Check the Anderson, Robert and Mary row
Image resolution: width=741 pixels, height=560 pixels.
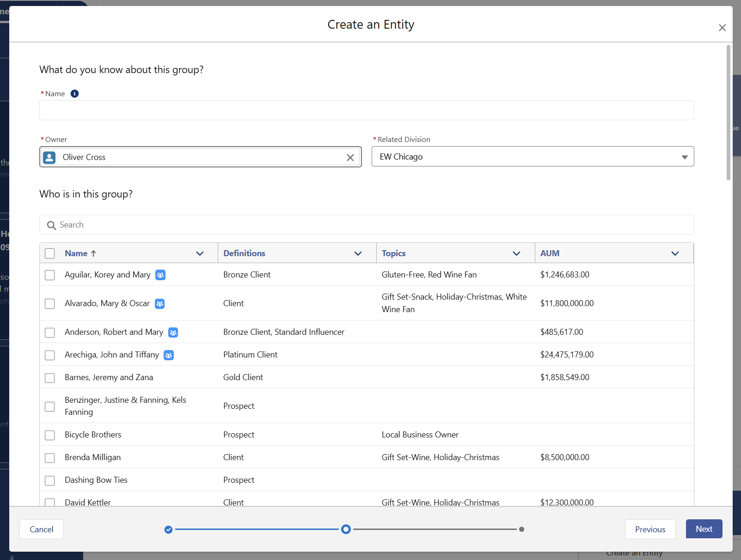[50, 332]
